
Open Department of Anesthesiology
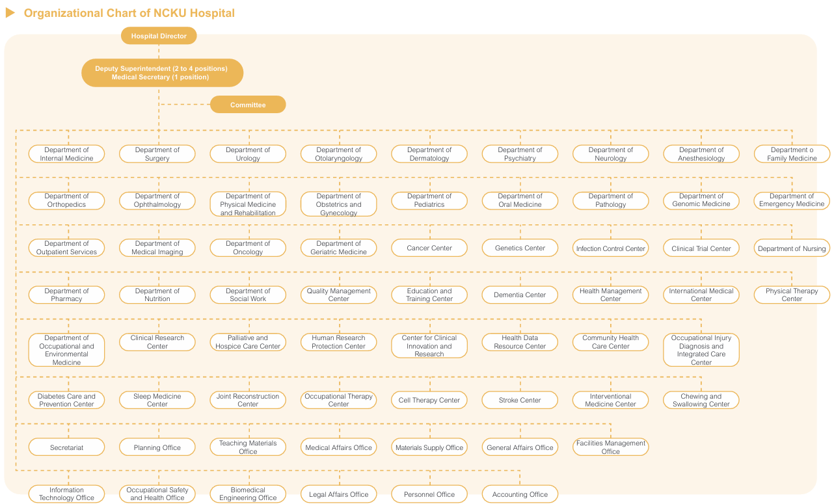(x=701, y=154)
